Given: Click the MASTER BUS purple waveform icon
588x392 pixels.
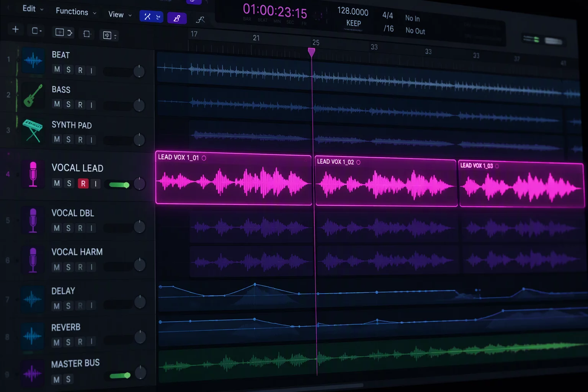Looking at the screenshot, I should [32, 373].
